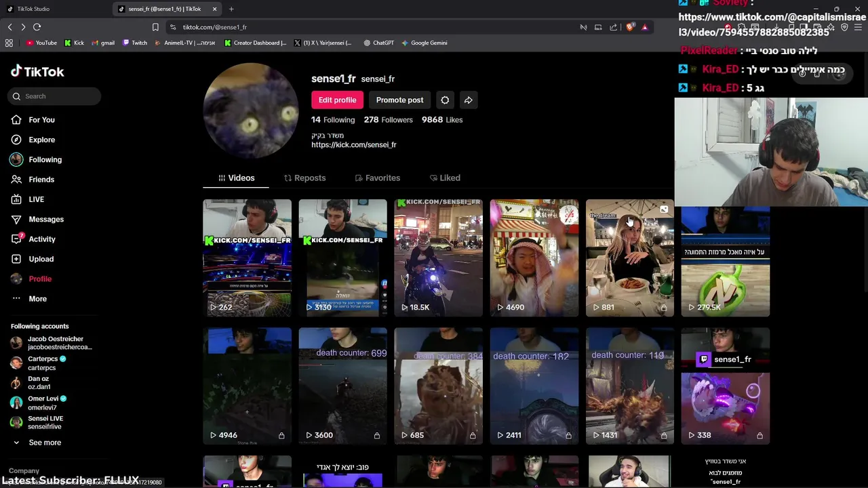Open the 14 Following list

[x=333, y=120]
